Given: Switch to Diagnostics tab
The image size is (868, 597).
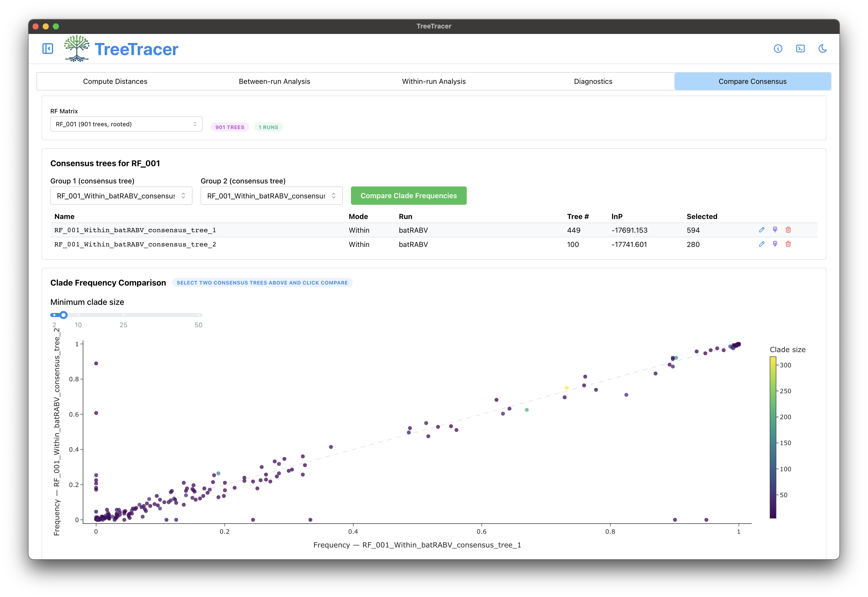Looking at the screenshot, I should [x=593, y=82].
